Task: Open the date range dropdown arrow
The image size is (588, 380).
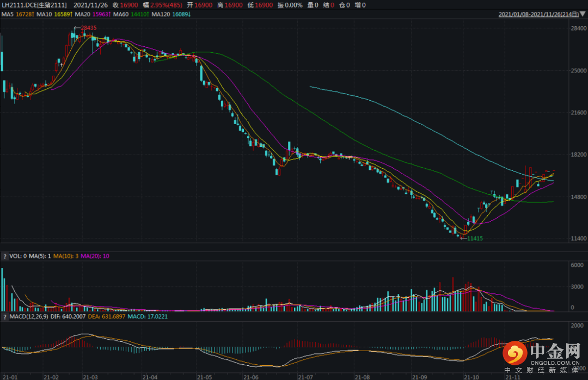Action: pyautogui.click(x=583, y=15)
